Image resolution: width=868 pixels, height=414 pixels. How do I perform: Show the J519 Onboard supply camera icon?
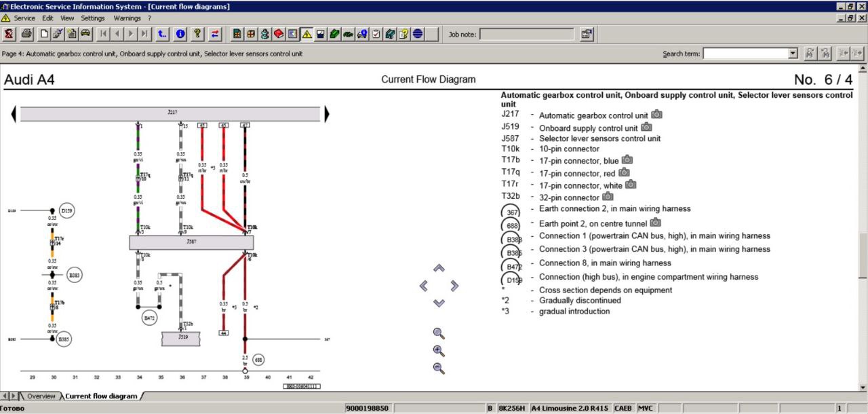(646, 127)
